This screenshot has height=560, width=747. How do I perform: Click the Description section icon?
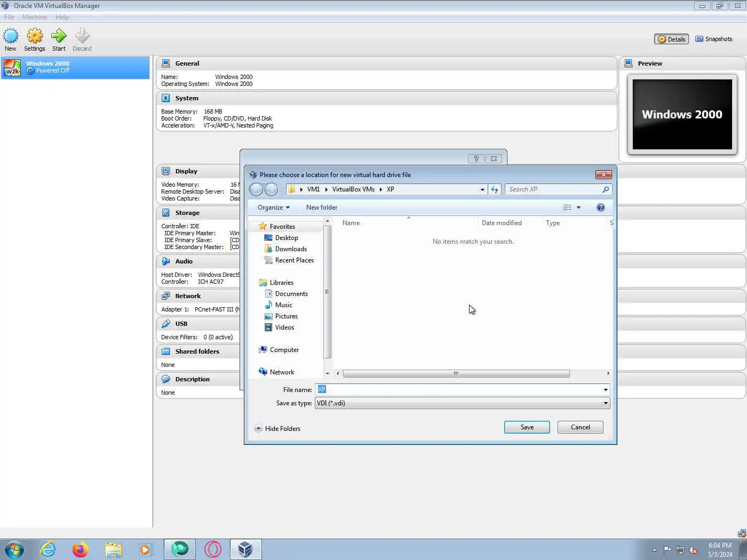(x=166, y=379)
